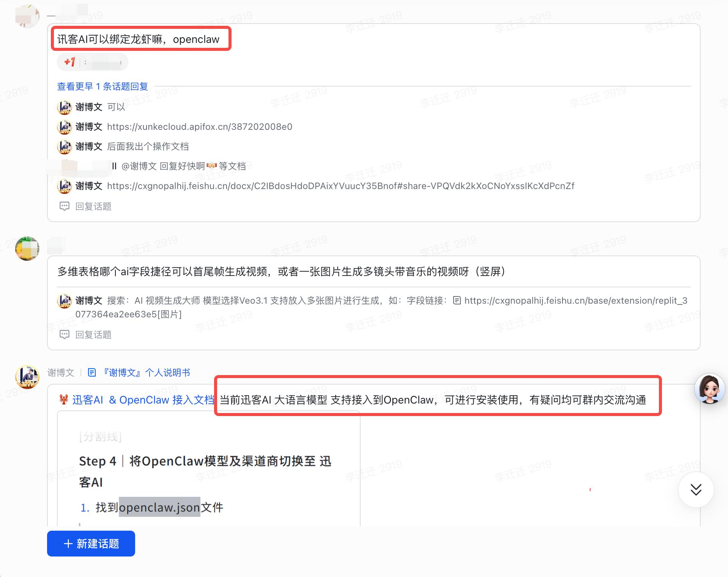Click 谢博文's avatar in the 搜索 reply
This screenshot has width=728, height=577.
(x=65, y=301)
